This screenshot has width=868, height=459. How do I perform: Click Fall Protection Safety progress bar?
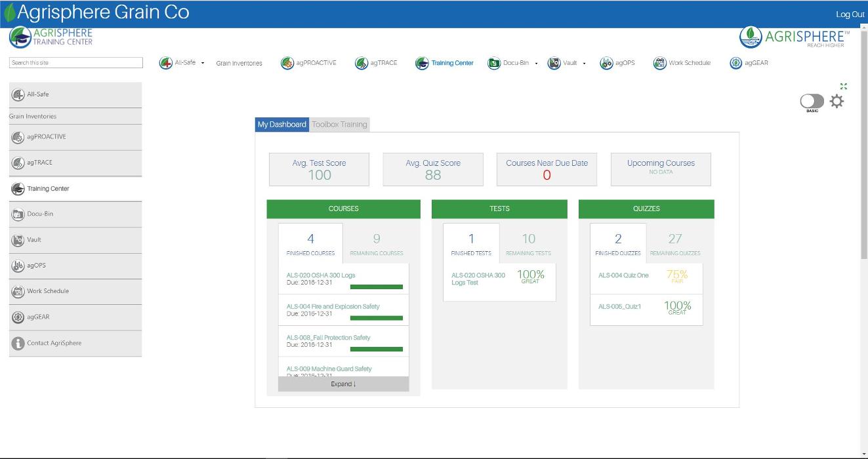[x=377, y=349]
